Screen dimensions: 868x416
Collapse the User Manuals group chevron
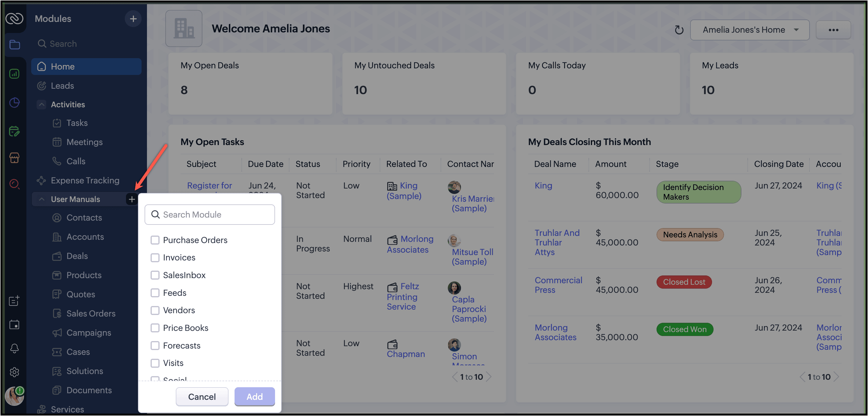coord(41,199)
